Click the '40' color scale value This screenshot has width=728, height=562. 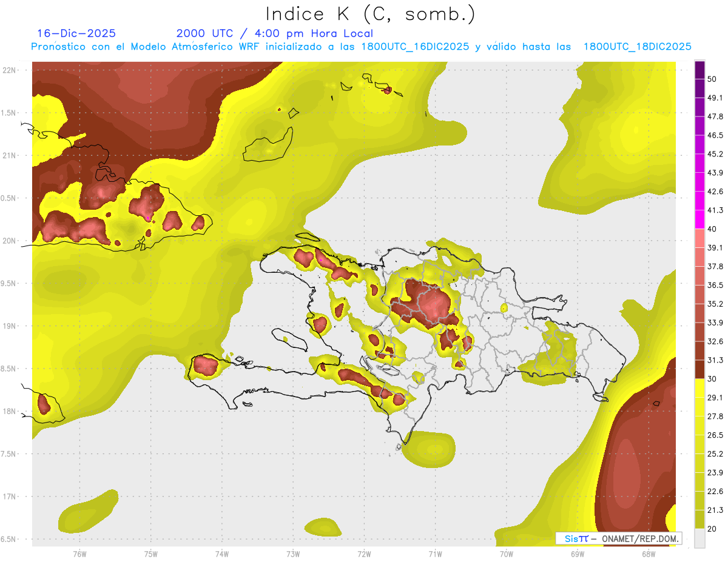(713, 229)
